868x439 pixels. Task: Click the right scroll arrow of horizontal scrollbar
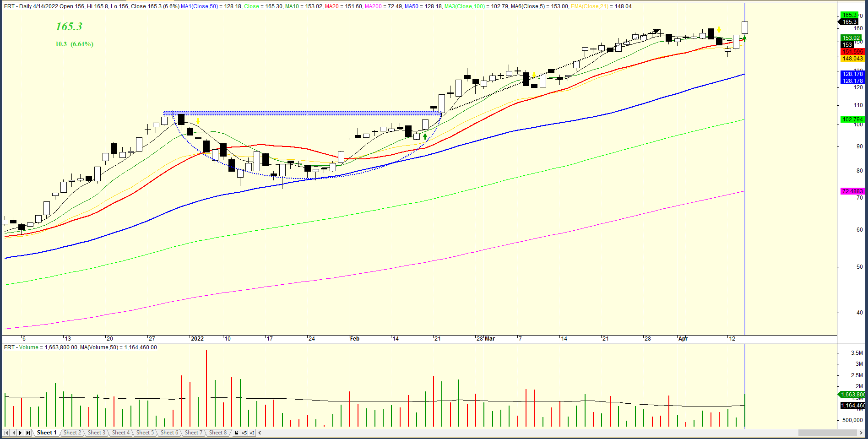861,433
